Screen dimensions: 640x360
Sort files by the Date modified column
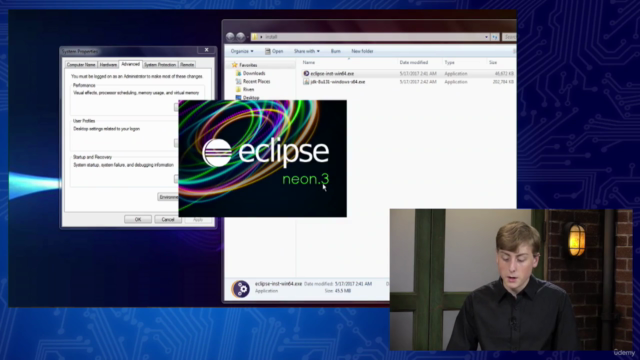point(414,62)
